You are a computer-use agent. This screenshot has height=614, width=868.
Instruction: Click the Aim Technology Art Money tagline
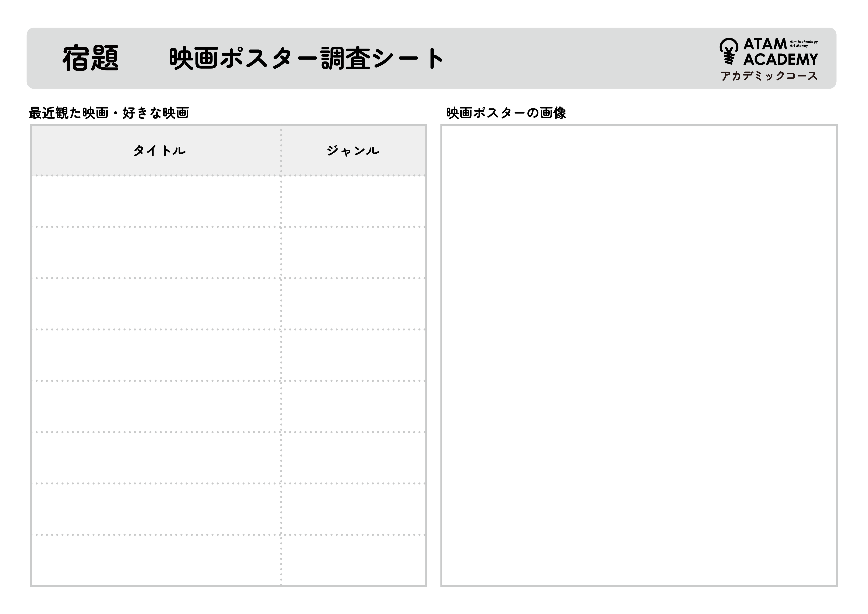[804, 43]
